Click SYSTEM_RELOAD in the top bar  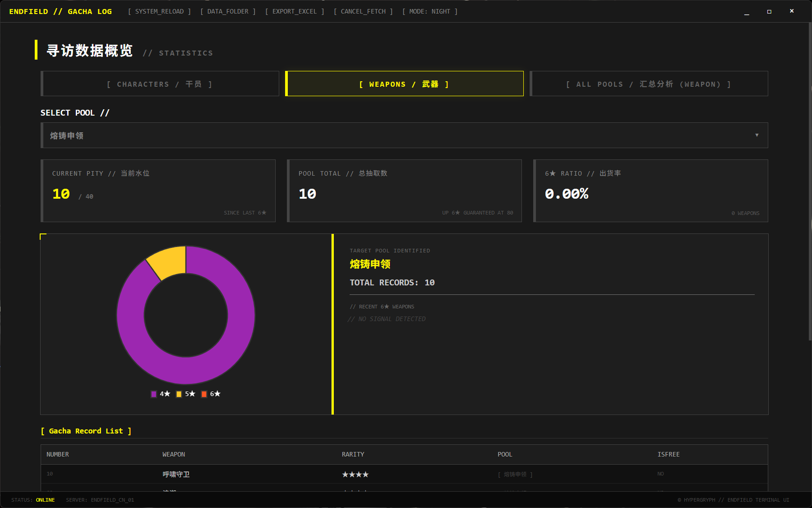pyautogui.click(x=159, y=11)
